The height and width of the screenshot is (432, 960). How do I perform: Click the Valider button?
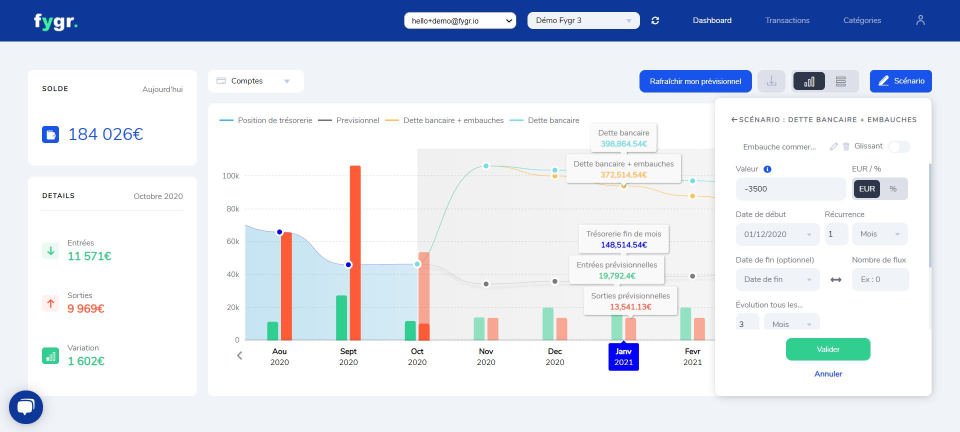828,349
